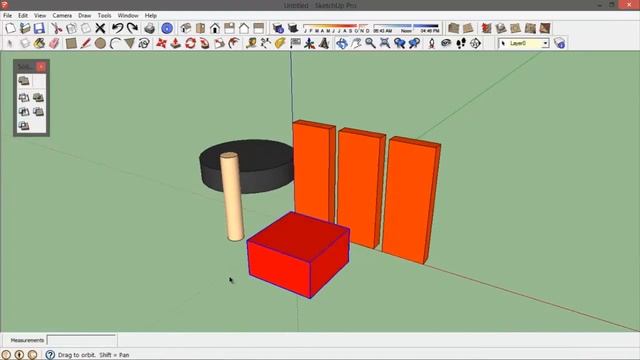This screenshot has width=640, height=360.
Task: Open the View menu
Action: pos(40,16)
